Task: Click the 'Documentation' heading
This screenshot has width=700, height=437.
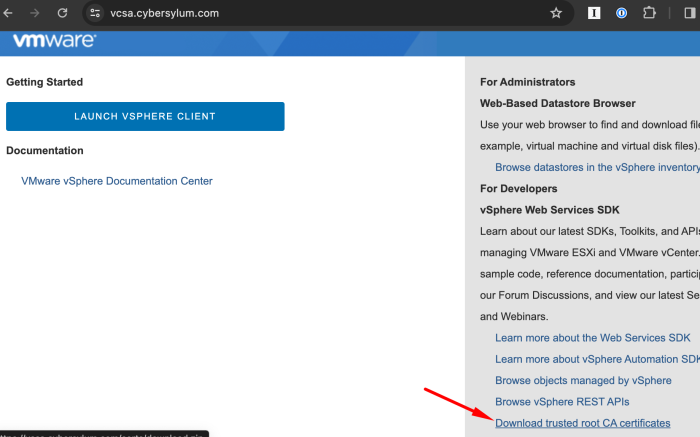Action: pos(45,150)
